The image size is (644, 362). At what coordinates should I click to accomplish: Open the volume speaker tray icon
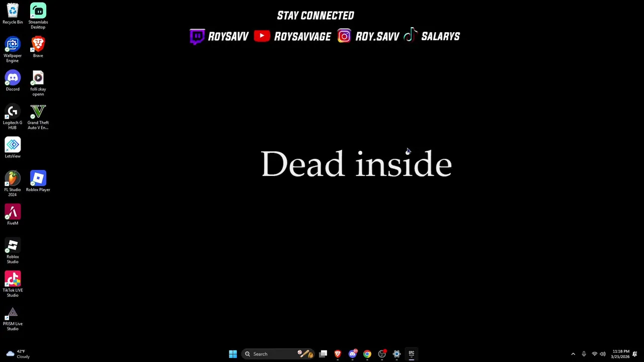603,354
